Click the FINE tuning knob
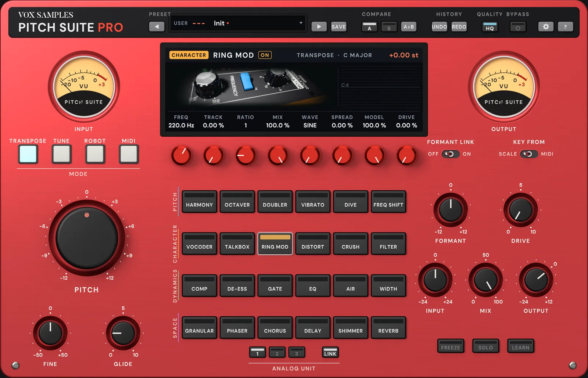 click(x=50, y=333)
